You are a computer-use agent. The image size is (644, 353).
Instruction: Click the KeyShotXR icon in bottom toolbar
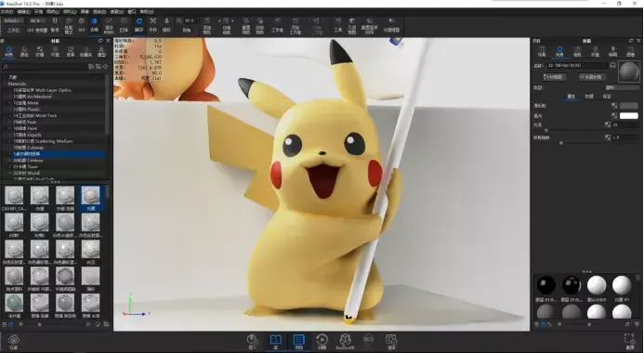coord(346,342)
